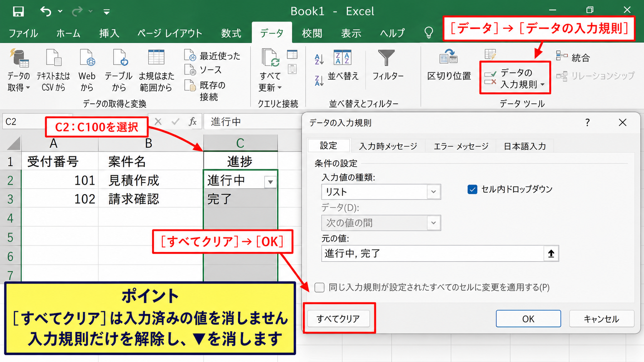The height and width of the screenshot is (362, 644).
Task: Click the lightbulb tell-me icon
Action: tap(429, 33)
